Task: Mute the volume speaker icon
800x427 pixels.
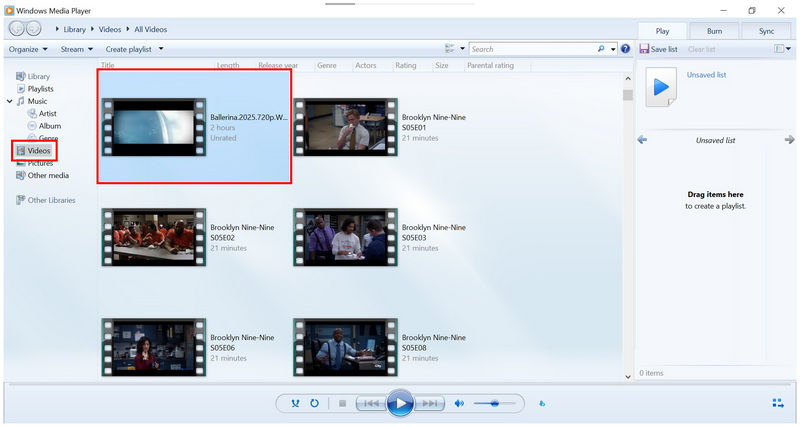Action: pos(459,404)
